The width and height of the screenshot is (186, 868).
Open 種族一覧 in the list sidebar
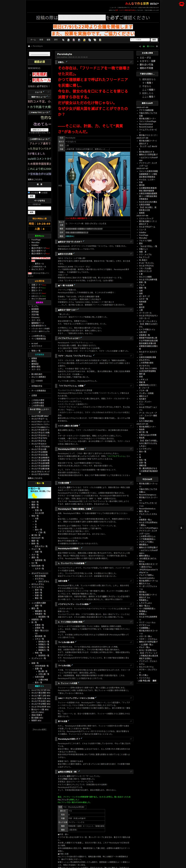35,505
